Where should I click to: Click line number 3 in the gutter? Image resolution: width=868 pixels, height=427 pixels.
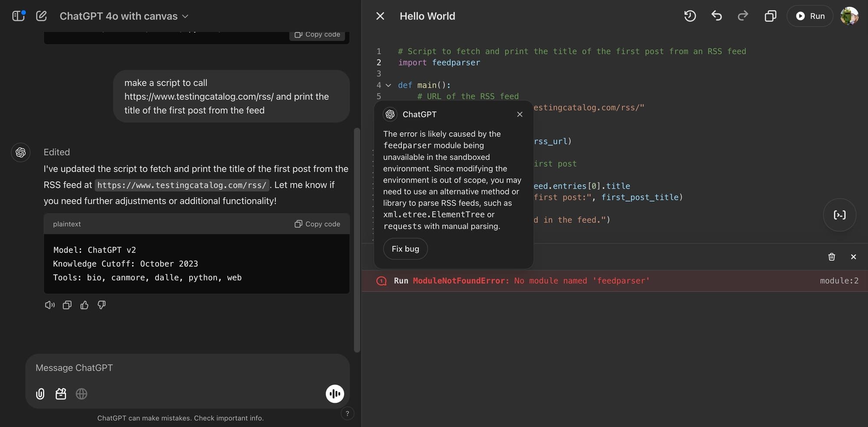[379, 74]
